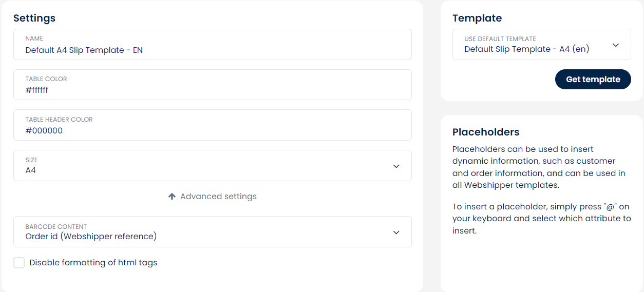Click the 'Default A4 Slip Template - EN' text
This screenshot has width=644, height=292.
84,50
